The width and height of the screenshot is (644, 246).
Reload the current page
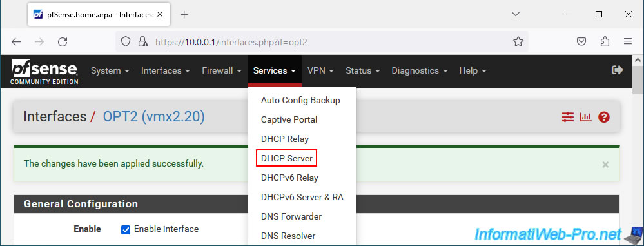click(63, 41)
